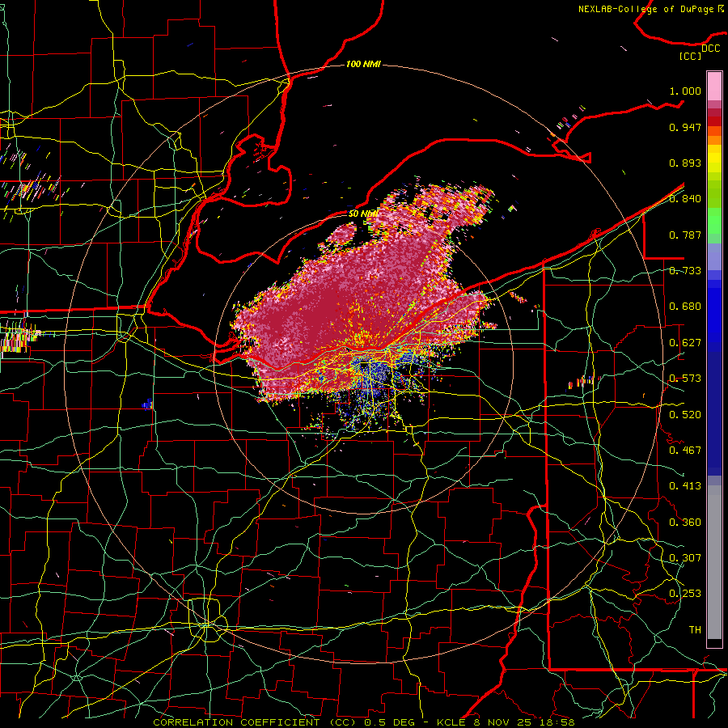Image resolution: width=728 pixels, height=728 pixels.
Task: Click the 0.733 legend value
Action: [x=685, y=271]
